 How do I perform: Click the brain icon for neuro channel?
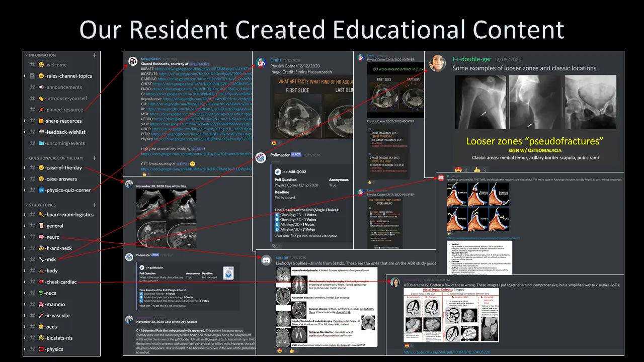pos(41,237)
